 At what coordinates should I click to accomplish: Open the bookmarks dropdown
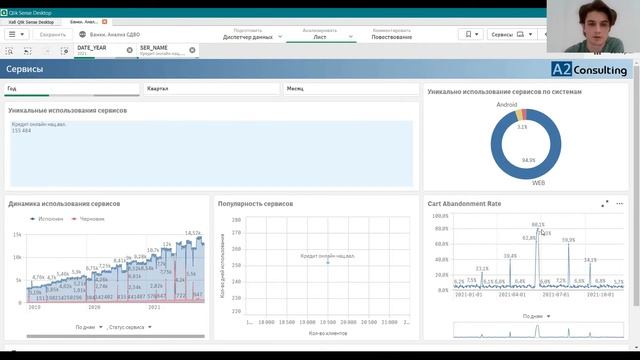coord(471,34)
